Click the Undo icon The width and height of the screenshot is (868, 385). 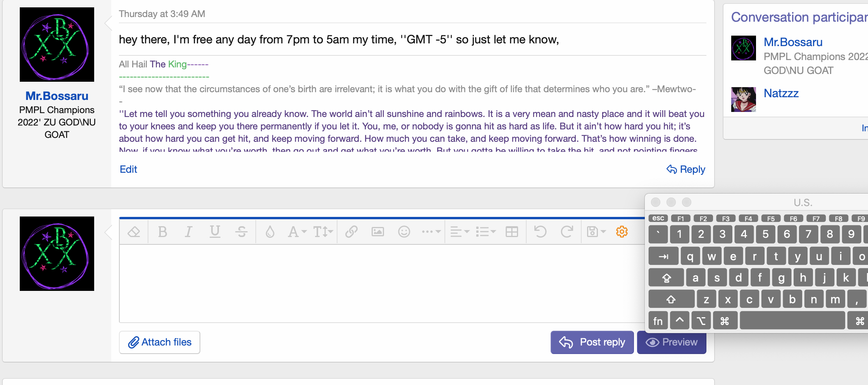pyautogui.click(x=540, y=232)
